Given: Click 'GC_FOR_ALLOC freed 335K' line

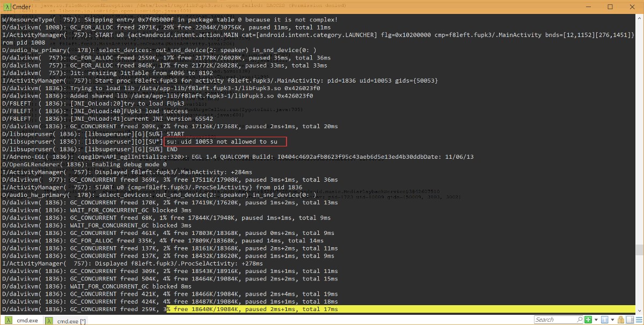Looking at the screenshot, I should pos(163,241).
